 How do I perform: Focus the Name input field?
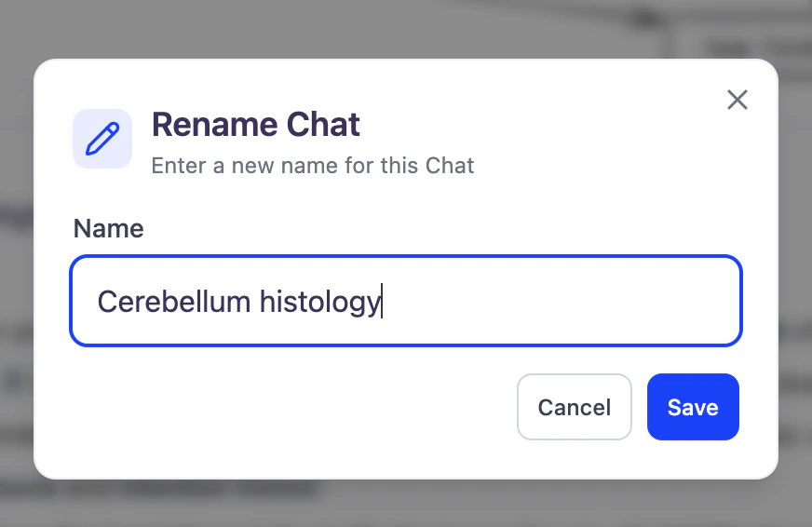pyautogui.click(x=559, y=301)
